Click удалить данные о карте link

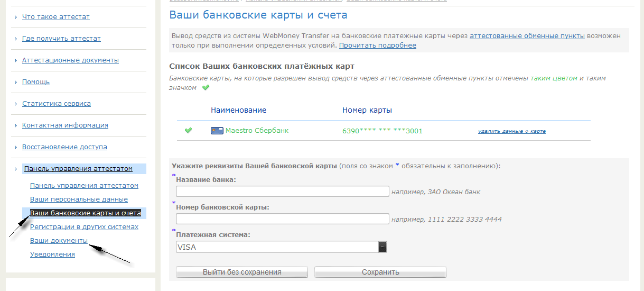click(511, 131)
